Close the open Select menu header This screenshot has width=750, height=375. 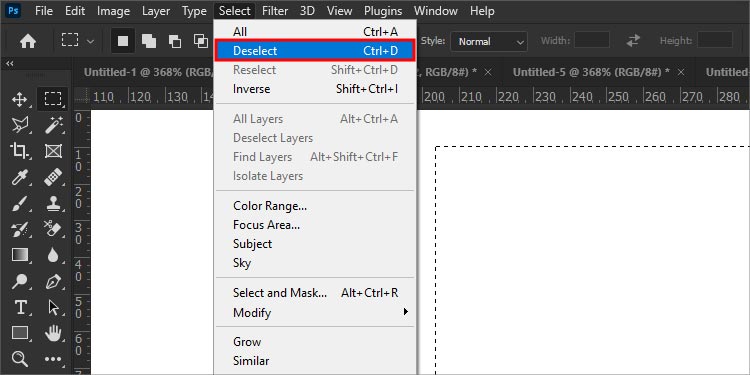[x=234, y=11]
